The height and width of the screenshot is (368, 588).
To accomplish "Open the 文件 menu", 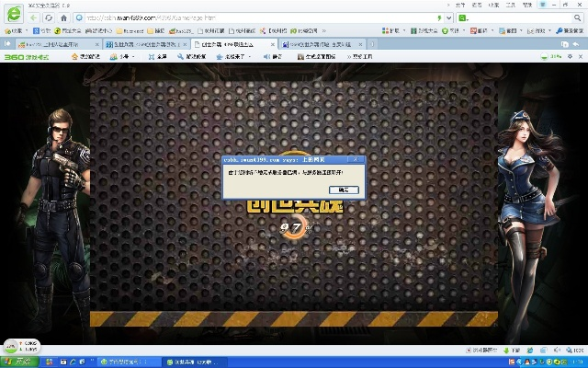I will 459,5.
